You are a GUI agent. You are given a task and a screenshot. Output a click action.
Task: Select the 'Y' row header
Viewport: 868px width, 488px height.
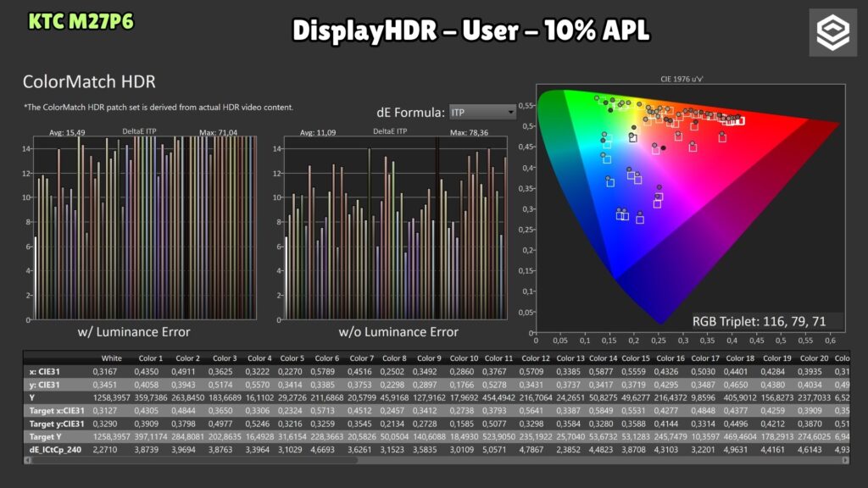[31, 398]
